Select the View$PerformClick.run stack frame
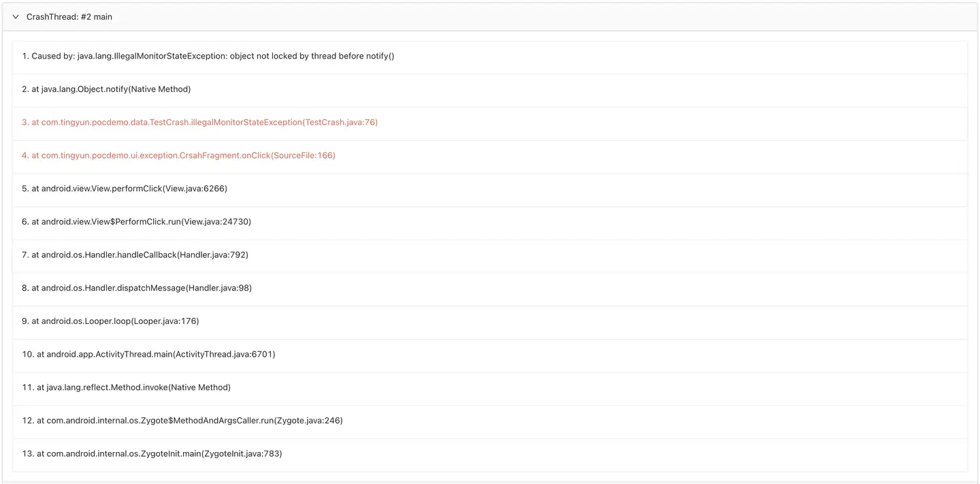The height and width of the screenshot is (484, 980). 137,222
